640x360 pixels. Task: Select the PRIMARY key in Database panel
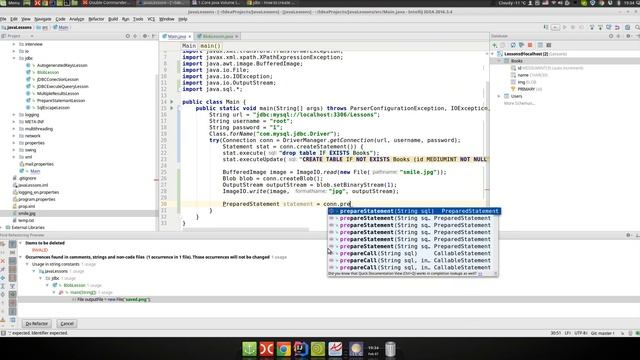coord(526,89)
